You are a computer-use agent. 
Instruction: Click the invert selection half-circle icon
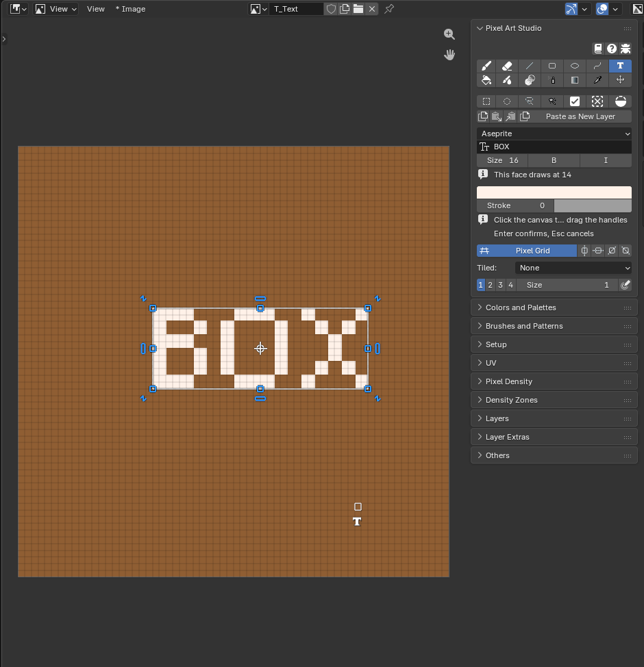pos(620,101)
